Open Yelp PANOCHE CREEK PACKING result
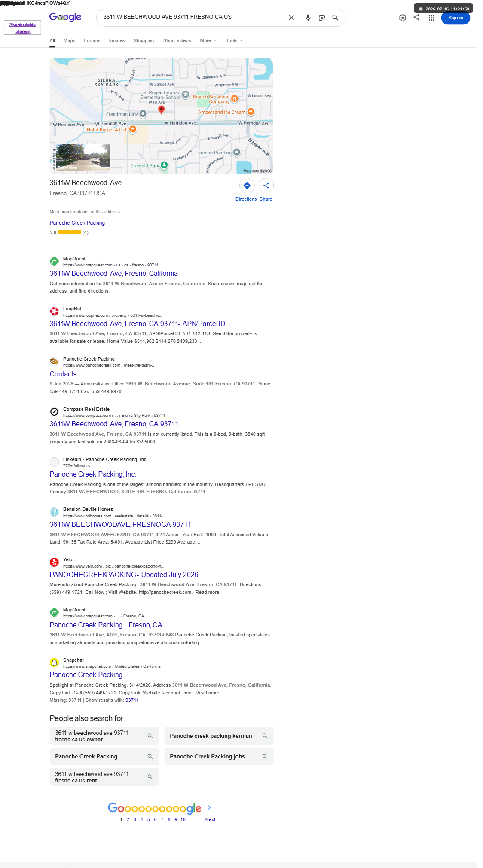Screen dimensions: 483x868 pyautogui.click(x=124, y=575)
